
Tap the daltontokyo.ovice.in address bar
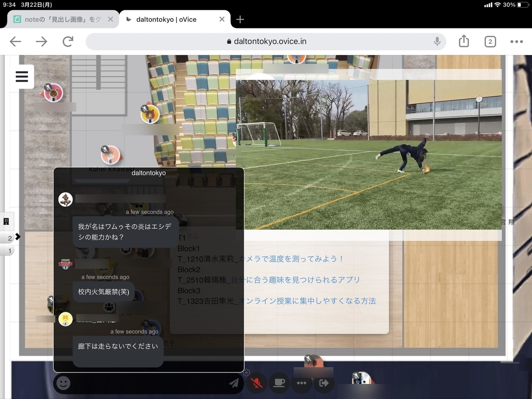[266, 42]
